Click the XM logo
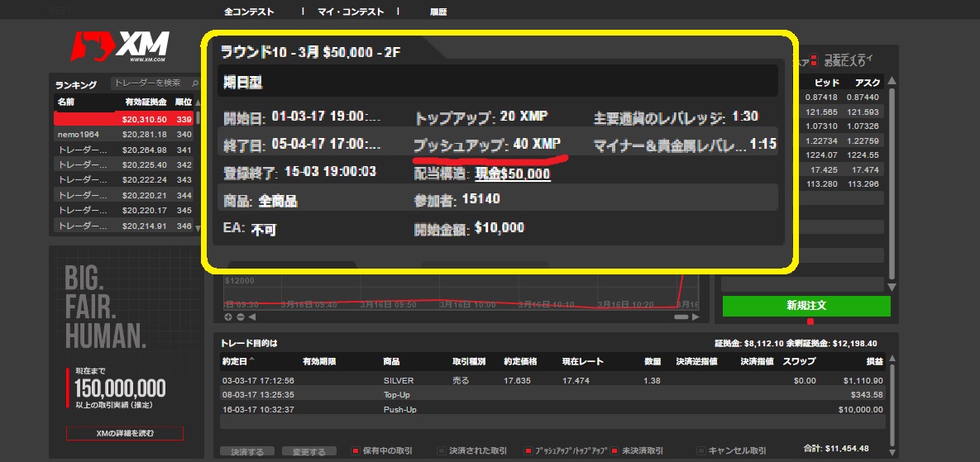Image resolution: width=980 pixels, height=462 pixels. 120,48
